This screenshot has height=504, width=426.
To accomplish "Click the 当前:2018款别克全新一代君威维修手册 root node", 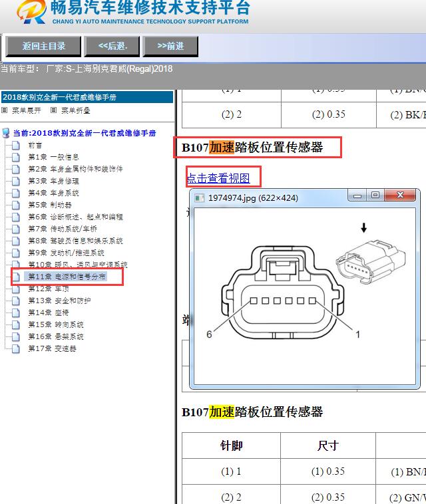I will point(85,133).
